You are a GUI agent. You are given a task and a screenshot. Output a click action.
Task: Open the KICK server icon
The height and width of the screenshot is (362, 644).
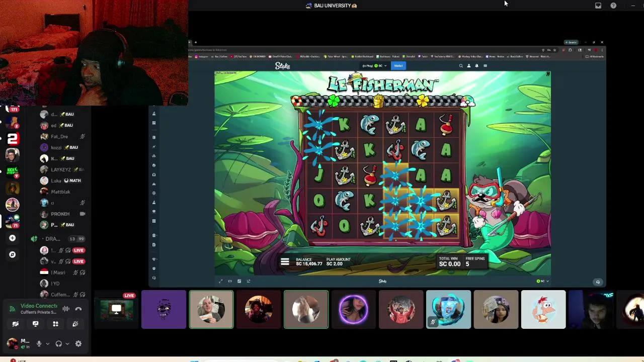pos(13,171)
